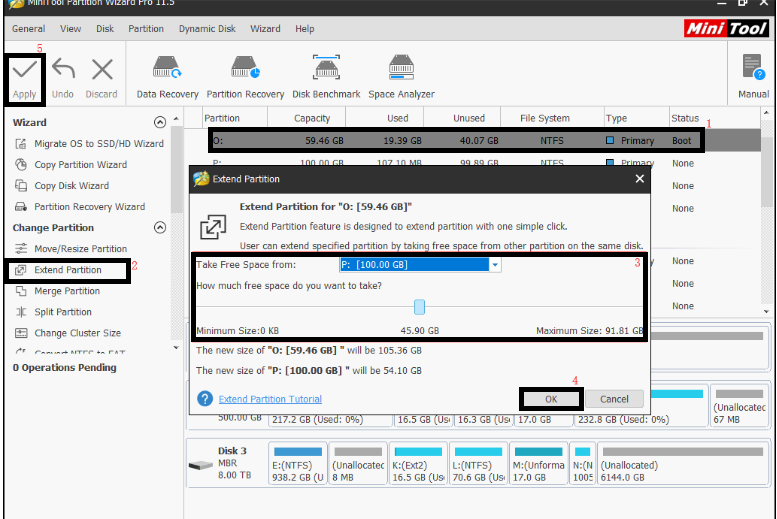Click the help question mark icon in dialog
The height and width of the screenshot is (519, 777).
205,399
